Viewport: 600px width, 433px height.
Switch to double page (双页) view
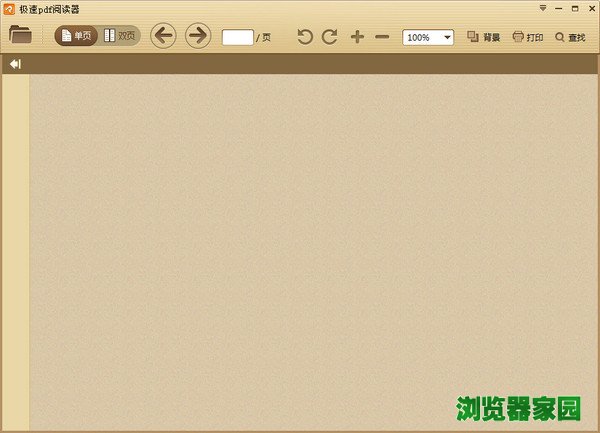(120, 36)
